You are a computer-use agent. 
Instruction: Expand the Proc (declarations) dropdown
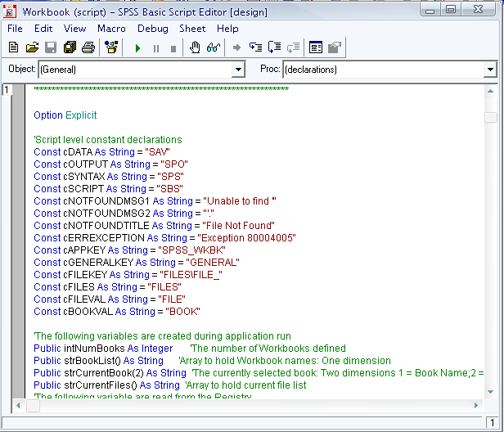(x=490, y=70)
